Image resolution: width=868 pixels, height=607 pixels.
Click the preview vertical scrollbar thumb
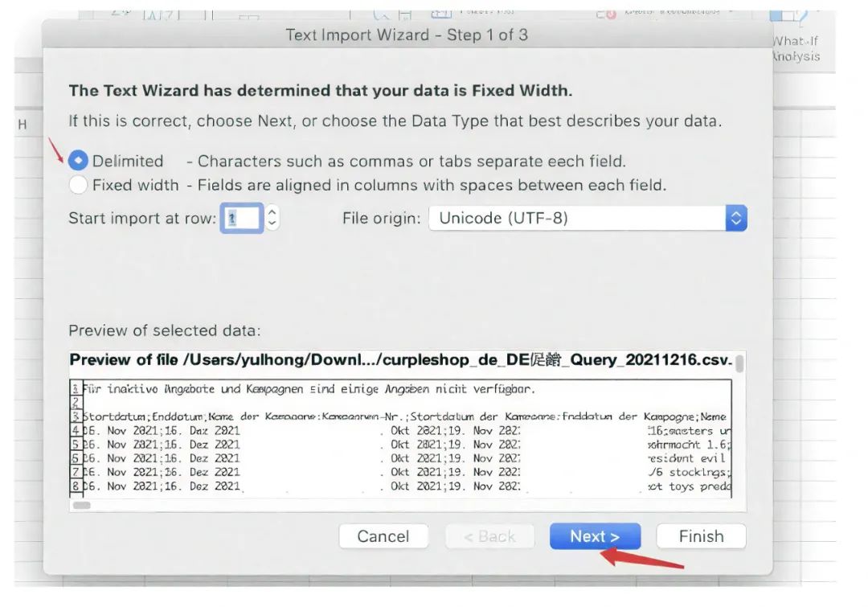point(739,364)
